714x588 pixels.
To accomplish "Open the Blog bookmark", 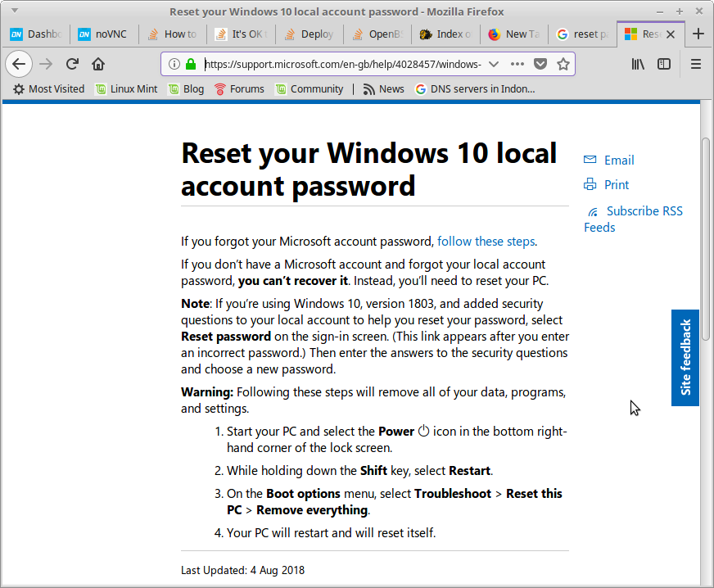I will [186, 89].
